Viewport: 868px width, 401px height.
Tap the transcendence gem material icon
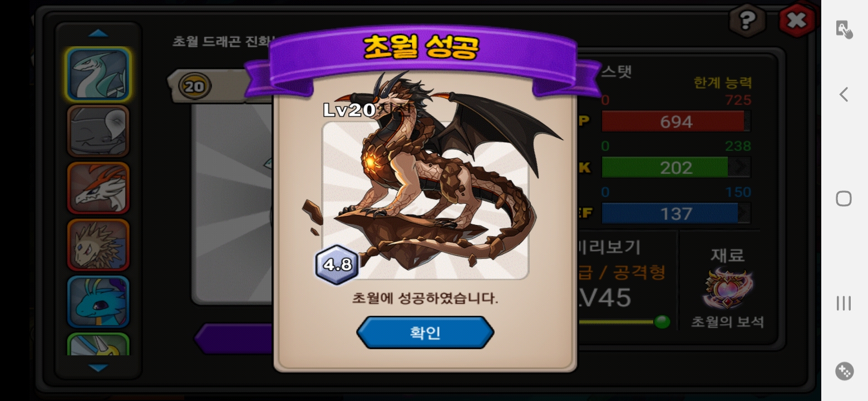point(727,289)
